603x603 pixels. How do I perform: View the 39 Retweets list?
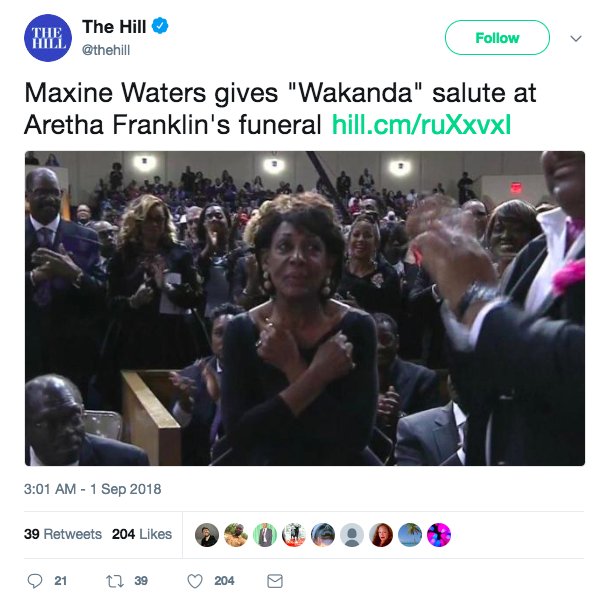[63, 534]
